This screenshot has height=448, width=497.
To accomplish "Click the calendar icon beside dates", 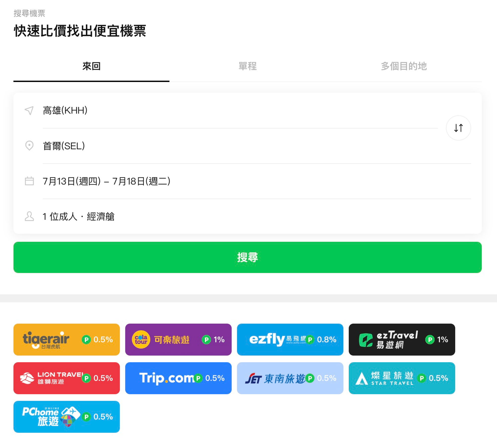I will (29, 181).
